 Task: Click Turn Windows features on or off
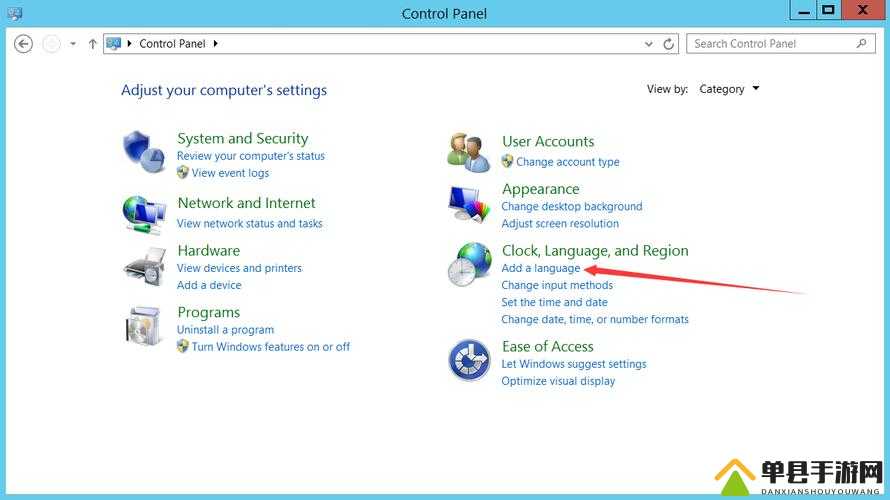pyautogui.click(x=271, y=347)
